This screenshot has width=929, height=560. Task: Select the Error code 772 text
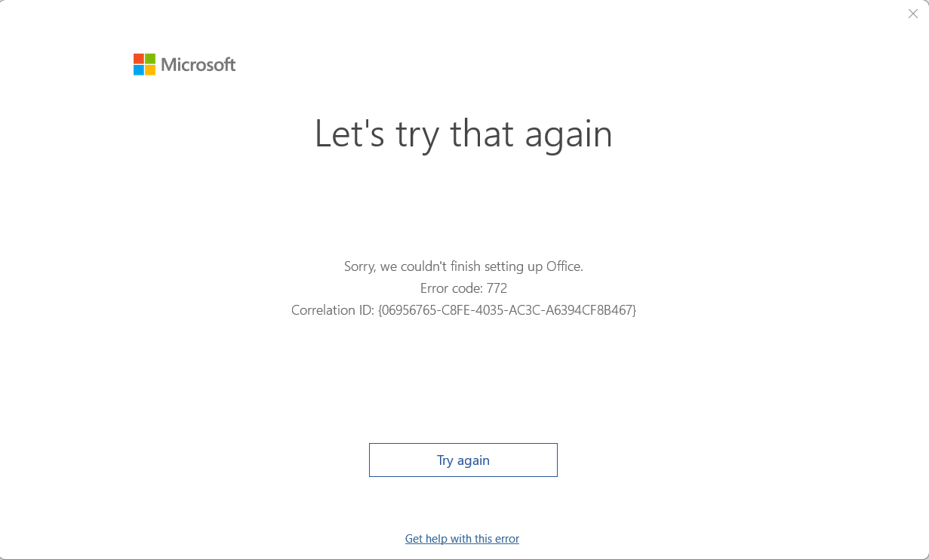click(x=463, y=288)
